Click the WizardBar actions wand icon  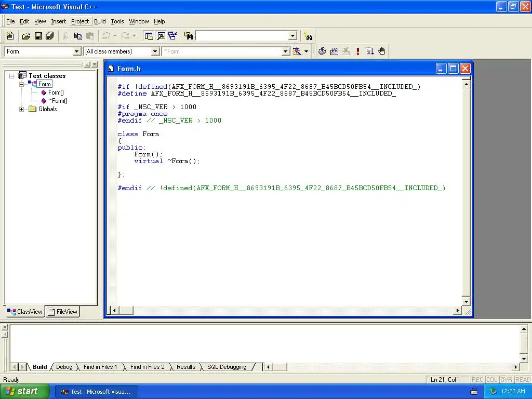point(297,51)
